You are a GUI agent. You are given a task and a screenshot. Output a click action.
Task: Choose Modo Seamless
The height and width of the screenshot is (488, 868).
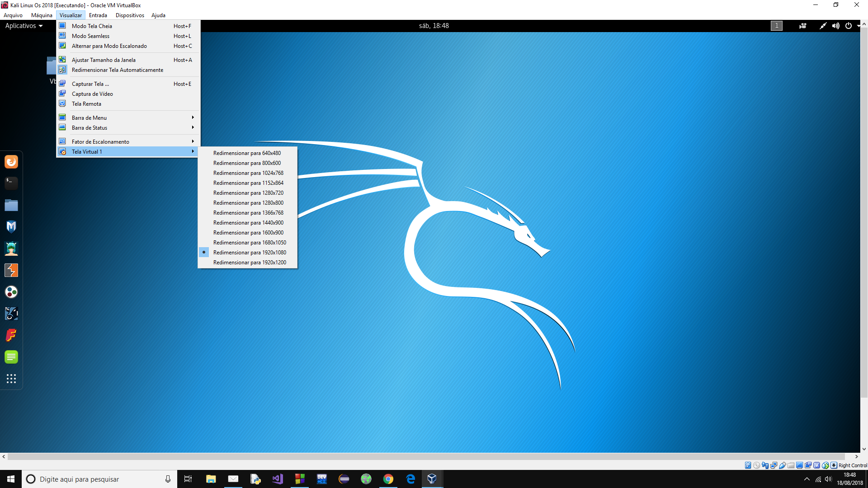coord(128,36)
